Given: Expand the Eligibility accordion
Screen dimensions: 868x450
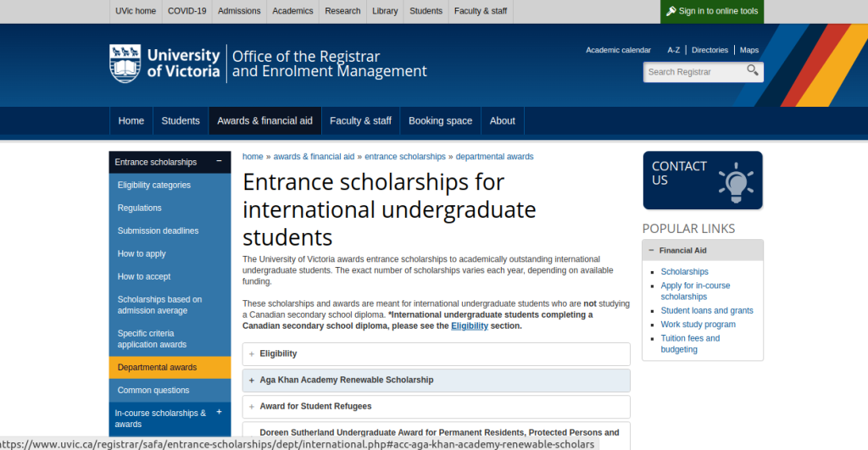Looking at the screenshot, I should point(437,353).
